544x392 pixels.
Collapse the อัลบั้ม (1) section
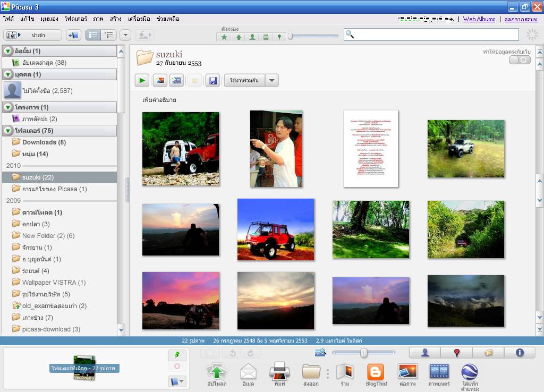pyautogui.click(x=8, y=51)
